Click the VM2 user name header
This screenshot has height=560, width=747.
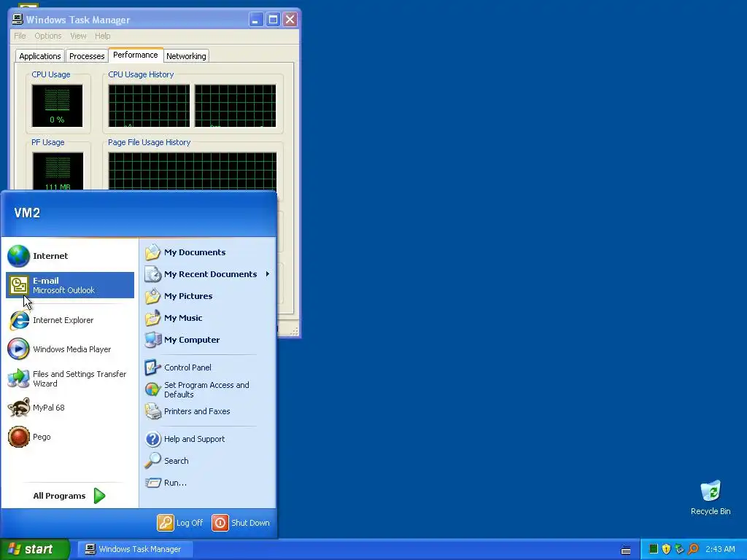[x=27, y=213]
